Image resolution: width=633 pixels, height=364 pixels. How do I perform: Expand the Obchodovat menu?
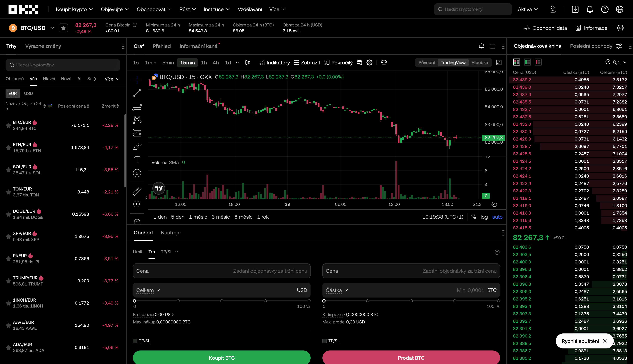tap(154, 9)
